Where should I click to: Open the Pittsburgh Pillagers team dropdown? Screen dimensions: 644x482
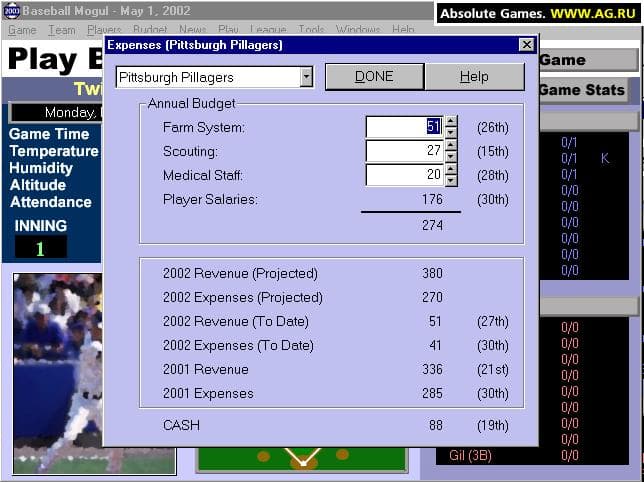point(306,77)
